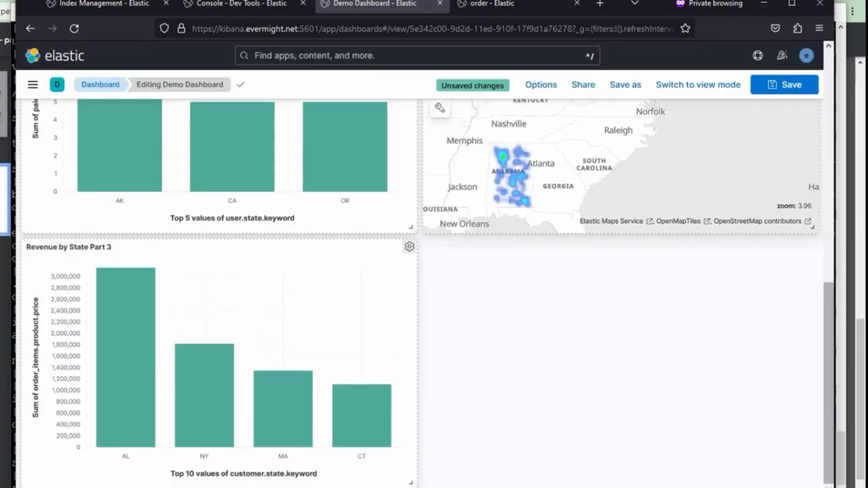Image resolution: width=868 pixels, height=488 pixels.
Task: Click the Dashboard breadcrumb
Action: click(x=100, y=85)
